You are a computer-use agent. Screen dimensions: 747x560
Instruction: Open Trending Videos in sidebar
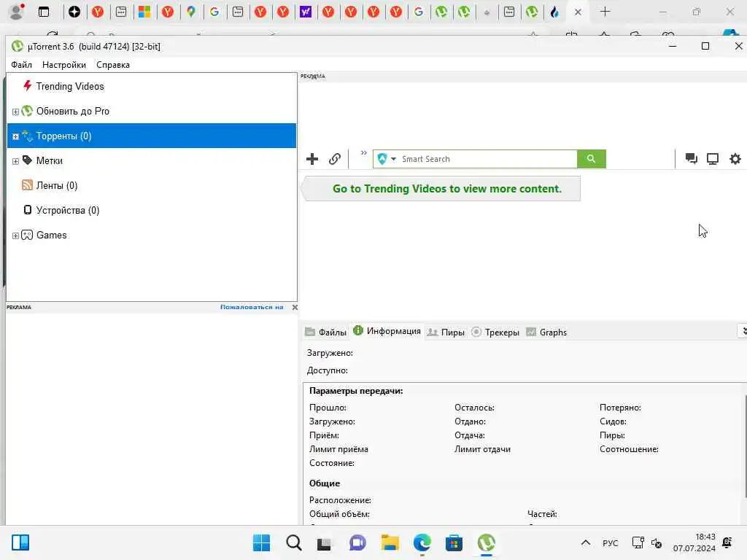pos(69,86)
